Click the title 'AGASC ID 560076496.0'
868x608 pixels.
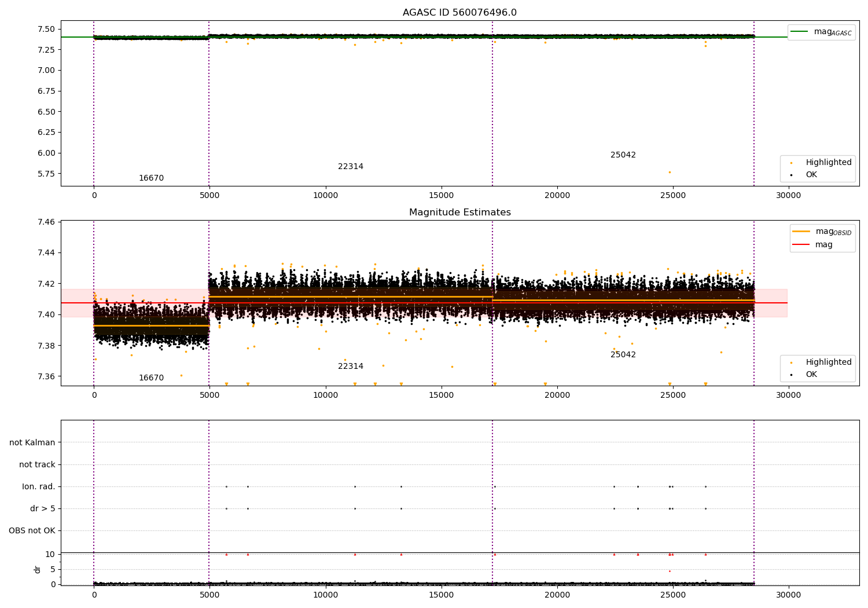coord(459,13)
